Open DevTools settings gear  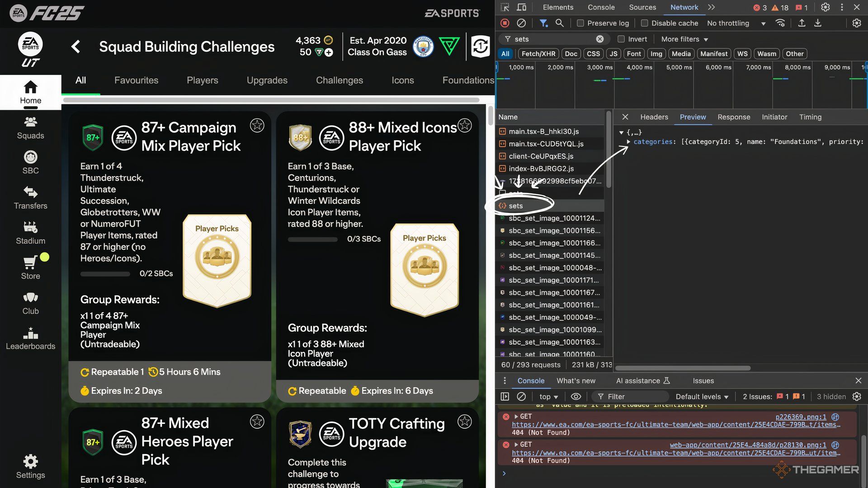click(x=826, y=7)
